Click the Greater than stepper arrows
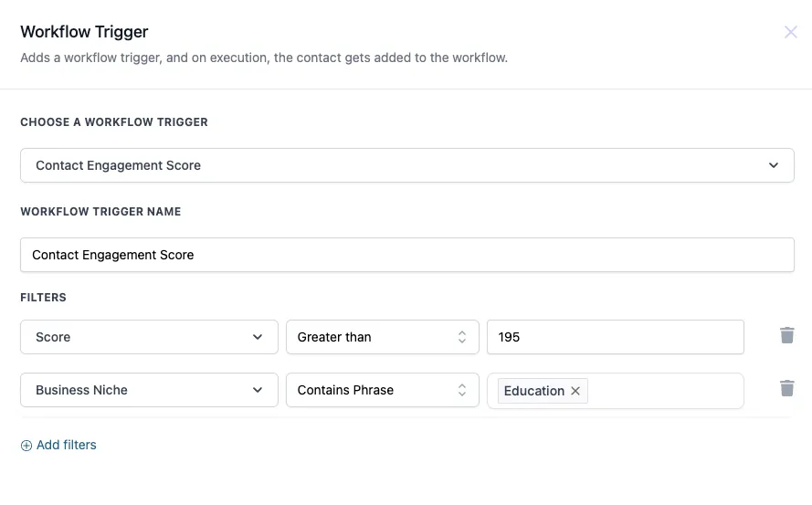This screenshot has height=505, width=812. (x=462, y=337)
